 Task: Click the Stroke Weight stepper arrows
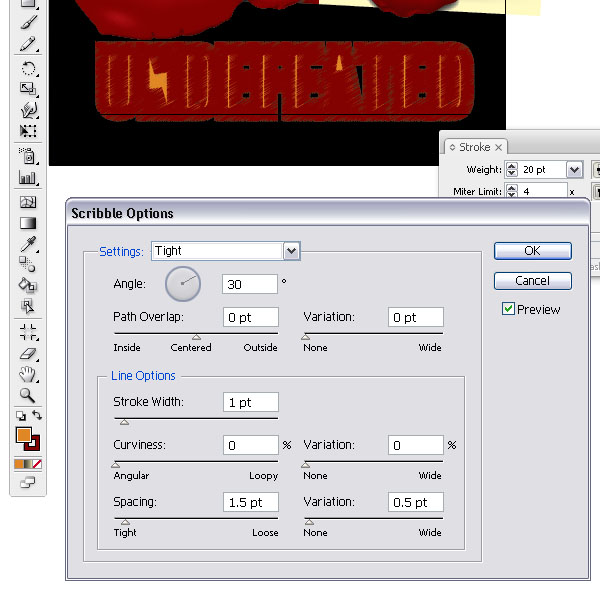tap(512, 170)
